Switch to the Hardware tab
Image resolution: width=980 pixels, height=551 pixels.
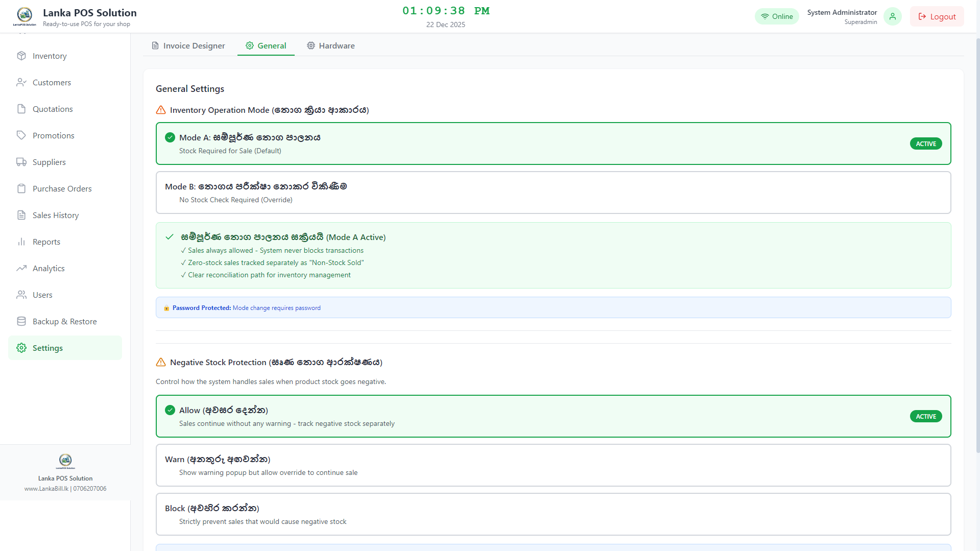(331, 45)
